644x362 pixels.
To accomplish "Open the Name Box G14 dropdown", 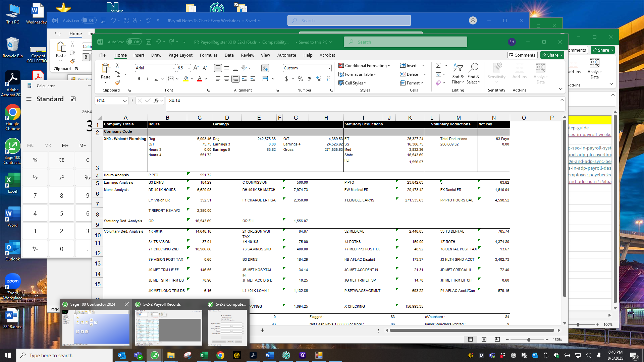I will pyautogui.click(x=125, y=101).
